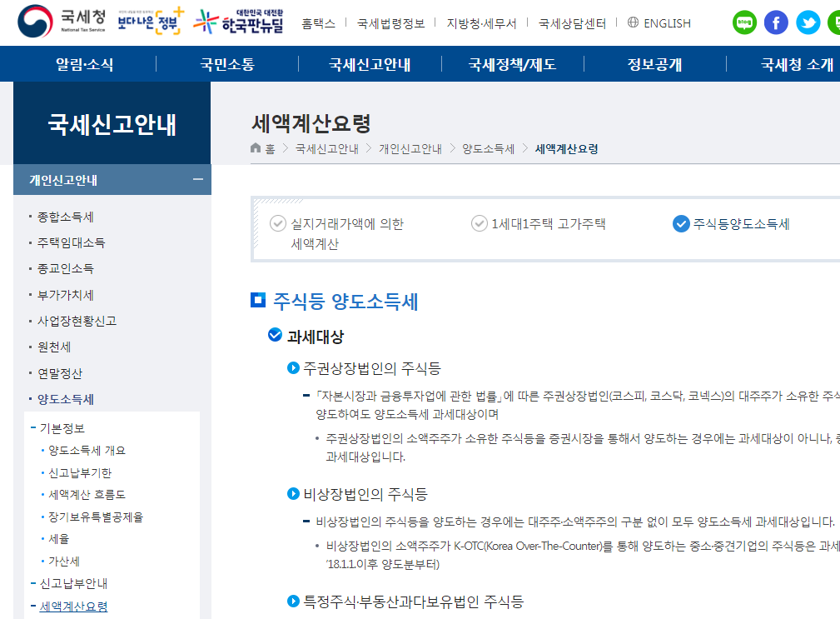Viewport: 840px width, 619px height.
Task: Open 세액계산 흐름도 sub-link
Action: 87,494
